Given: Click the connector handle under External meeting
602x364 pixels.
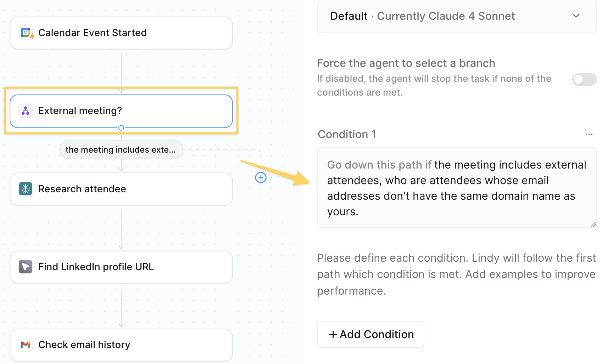Looking at the screenshot, I should click(121, 128).
